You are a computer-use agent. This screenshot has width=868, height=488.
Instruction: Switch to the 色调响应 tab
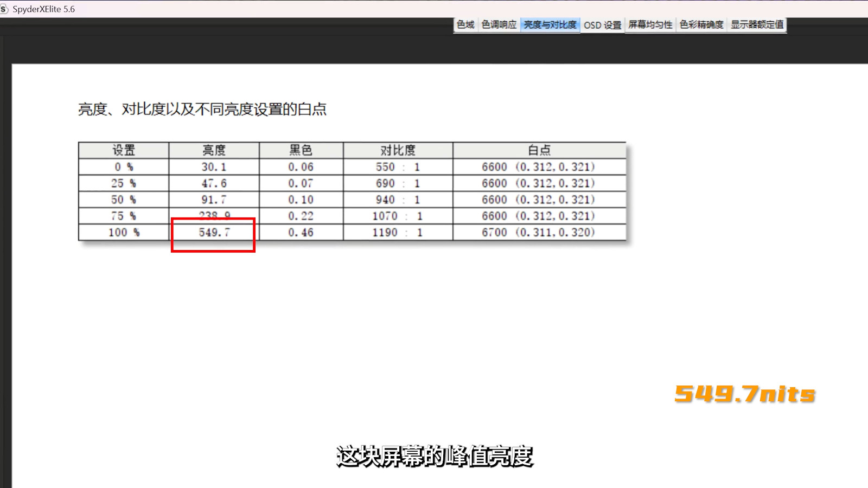tap(499, 25)
